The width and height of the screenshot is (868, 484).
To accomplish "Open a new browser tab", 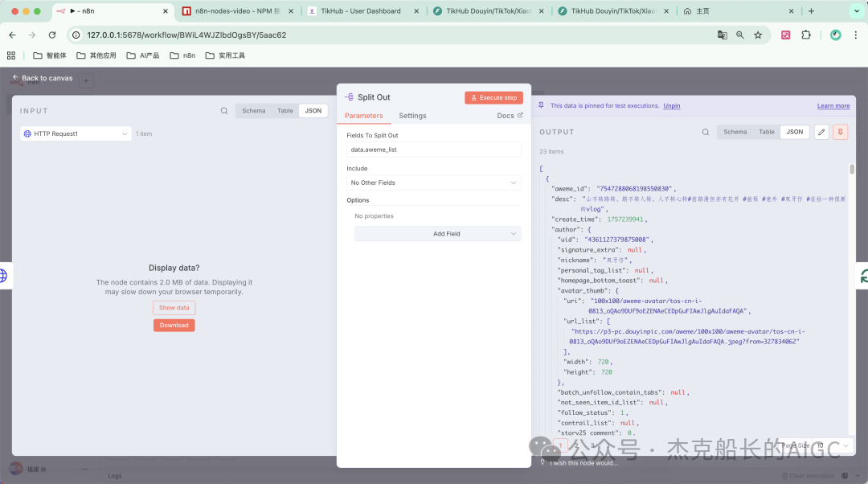I will [x=811, y=11].
